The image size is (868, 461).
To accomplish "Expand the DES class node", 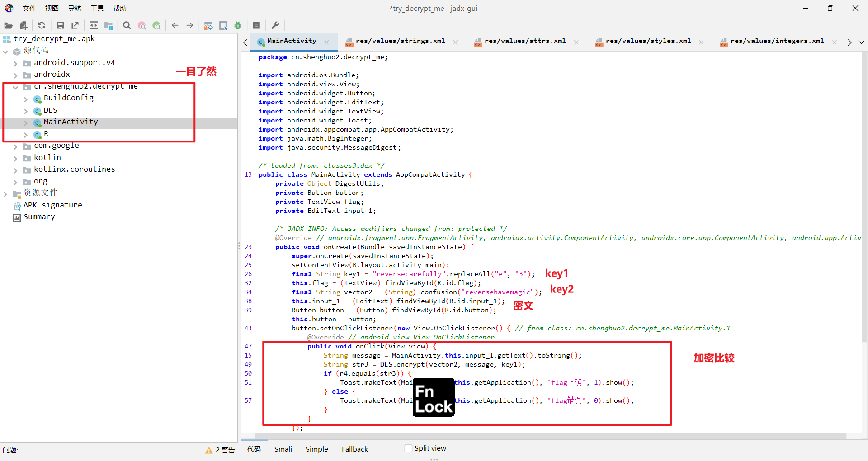I will click(26, 111).
